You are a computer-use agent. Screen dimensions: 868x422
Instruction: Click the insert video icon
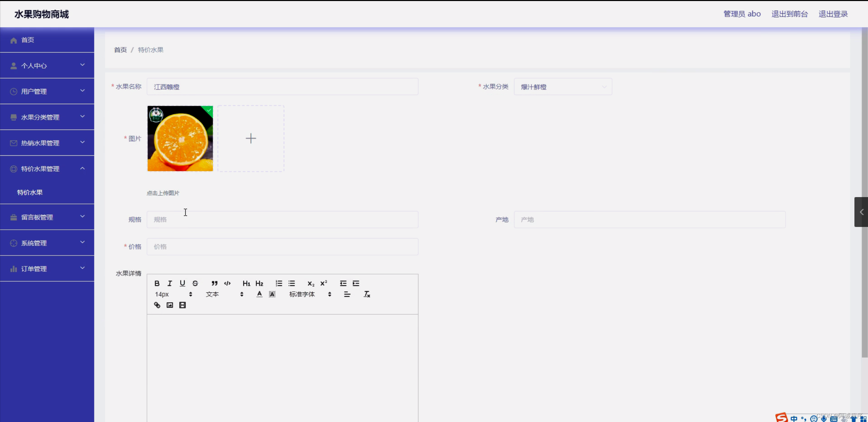(x=182, y=305)
